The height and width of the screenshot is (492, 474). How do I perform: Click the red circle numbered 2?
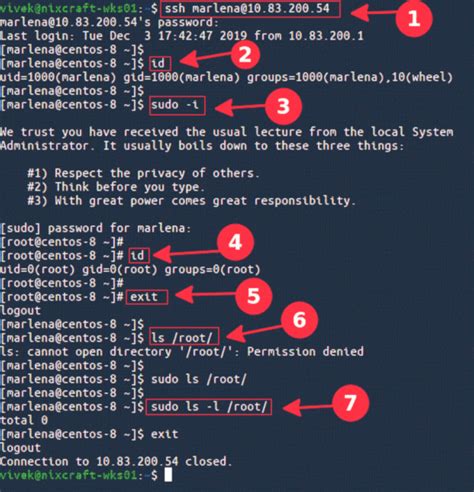tap(245, 54)
